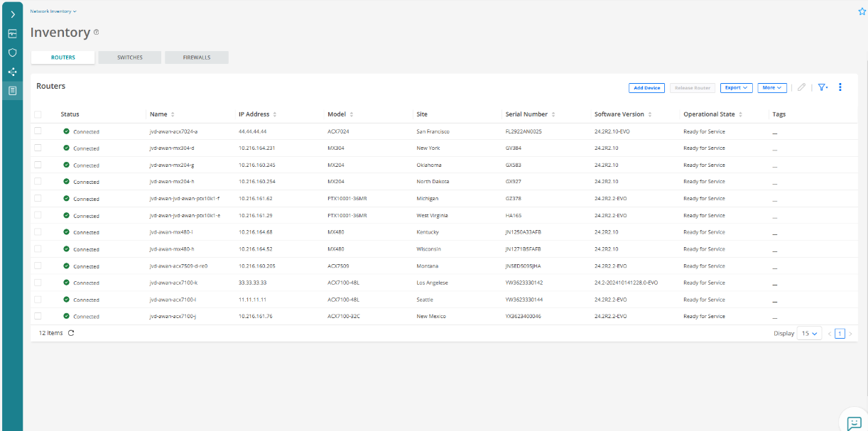Click model cell ACX7100-32C
The height and width of the screenshot is (431, 868).
point(344,317)
